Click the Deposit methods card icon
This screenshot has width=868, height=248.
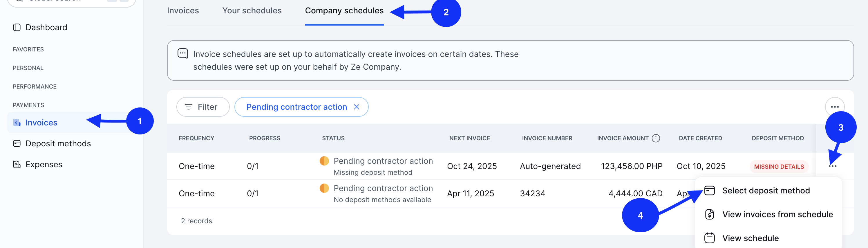pos(17,143)
